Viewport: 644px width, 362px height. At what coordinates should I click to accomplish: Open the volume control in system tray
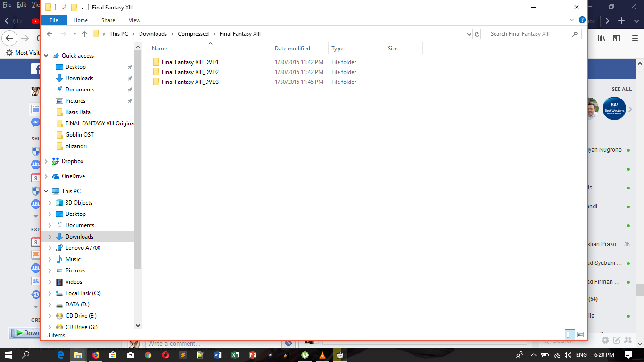point(567,354)
